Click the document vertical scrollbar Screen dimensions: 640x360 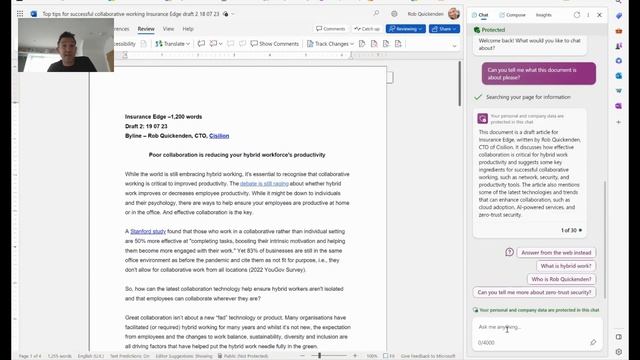(460, 84)
